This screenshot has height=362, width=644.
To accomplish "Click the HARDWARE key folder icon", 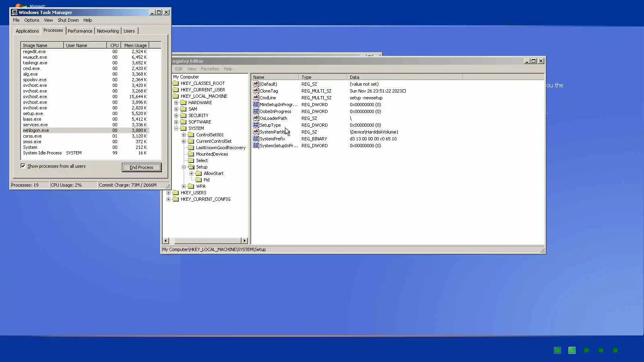I will coord(184,103).
